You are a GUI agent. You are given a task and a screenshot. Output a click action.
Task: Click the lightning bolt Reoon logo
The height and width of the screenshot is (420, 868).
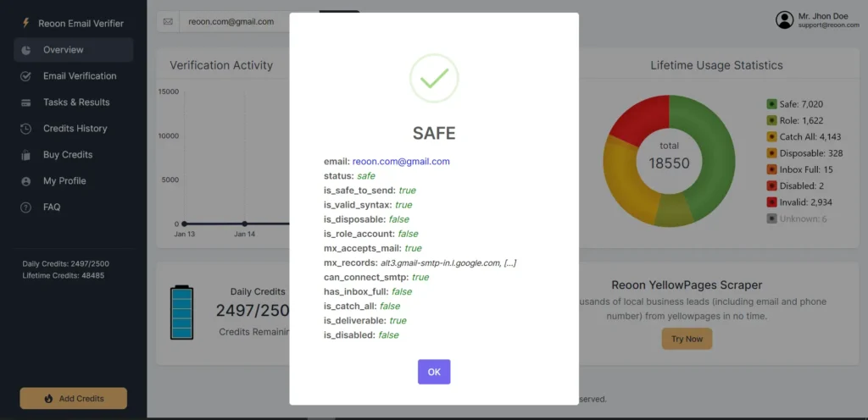pyautogui.click(x=26, y=24)
